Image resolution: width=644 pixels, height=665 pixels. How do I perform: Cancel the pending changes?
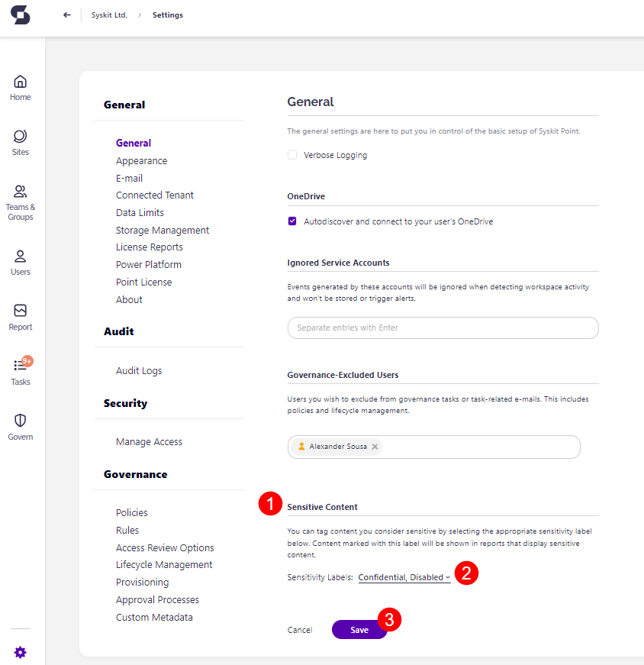point(299,630)
